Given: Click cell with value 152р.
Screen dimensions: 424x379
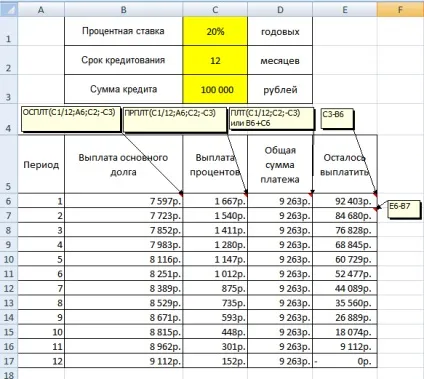Looking at the screenshot, I should [215, 361].
